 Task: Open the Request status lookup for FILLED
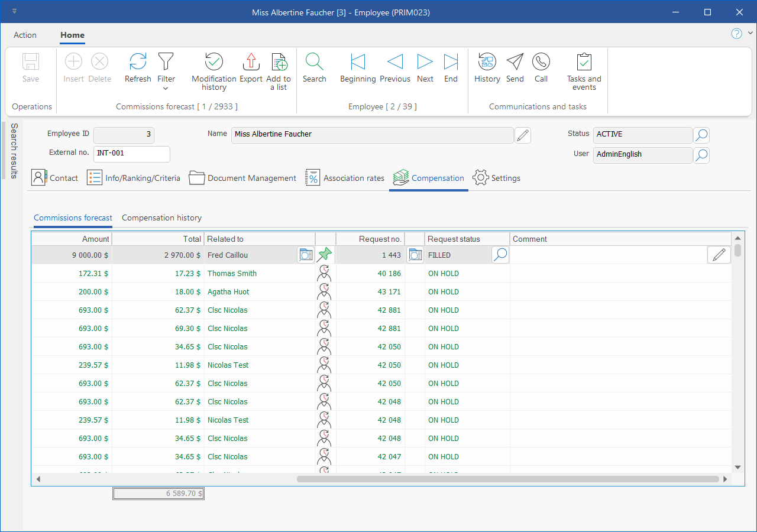(x=500, y=255)
